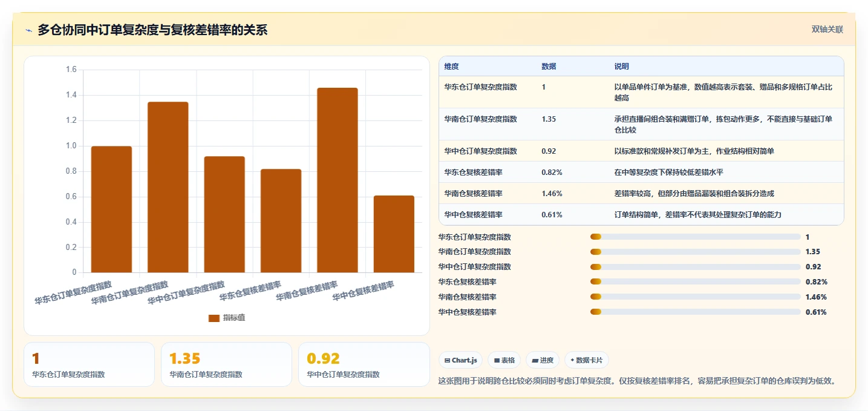Click the 数据 column header
Image resolution: width=868 pixels, height=411 pixels.
tap(549, 67)
